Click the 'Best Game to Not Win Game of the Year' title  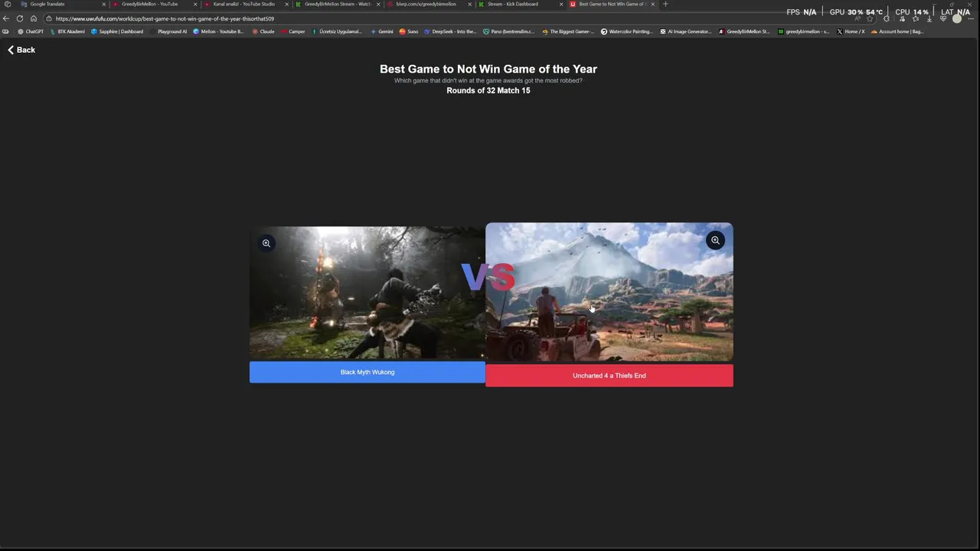click(x=488, y=69)
